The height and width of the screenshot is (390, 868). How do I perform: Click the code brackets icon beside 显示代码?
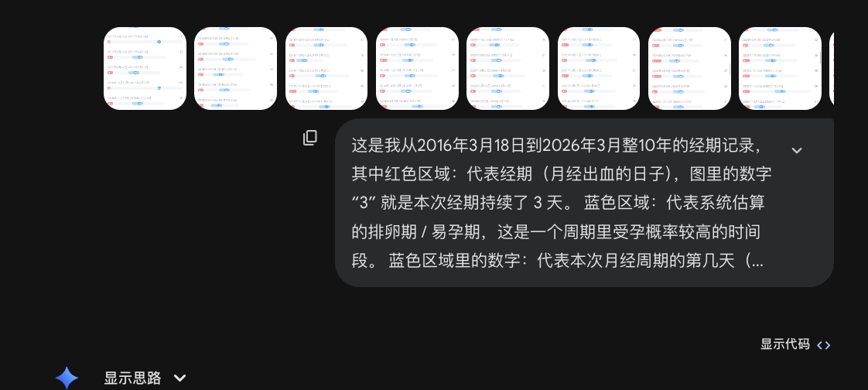tap(824, 345)
